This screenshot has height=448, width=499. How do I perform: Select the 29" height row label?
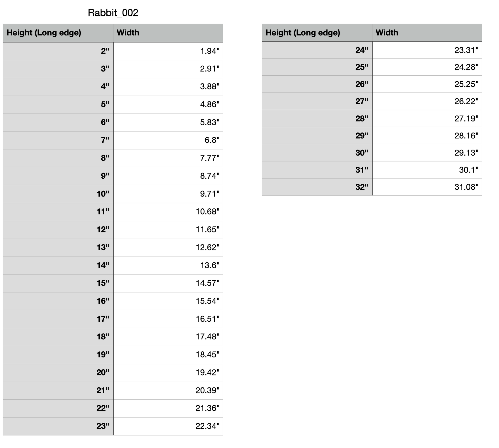click(362, 136)
